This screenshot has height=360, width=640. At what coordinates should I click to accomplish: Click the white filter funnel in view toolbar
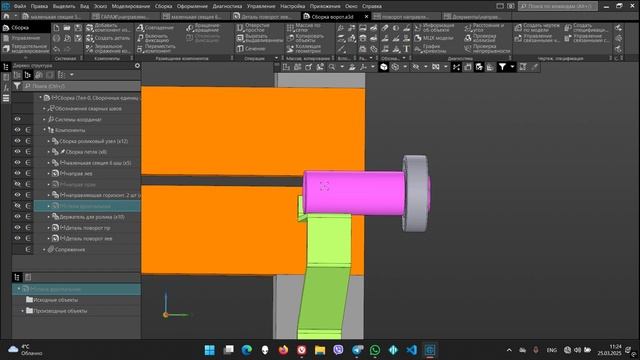pyautogui.click(x=502, y=67)
